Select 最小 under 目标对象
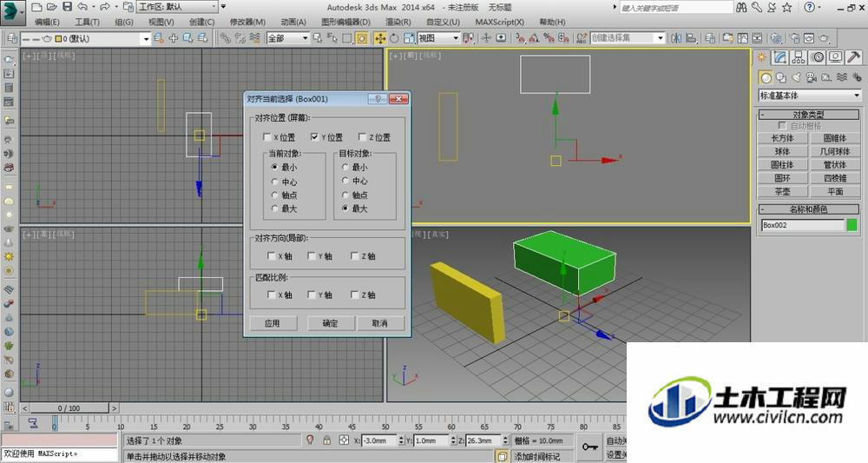The image size is (868, 463). point(345,167)
